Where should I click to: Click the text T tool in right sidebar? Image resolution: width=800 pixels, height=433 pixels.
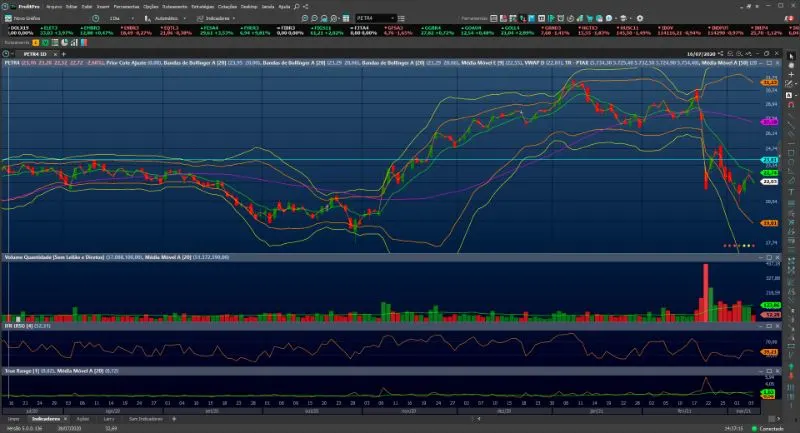pos(791,192)
